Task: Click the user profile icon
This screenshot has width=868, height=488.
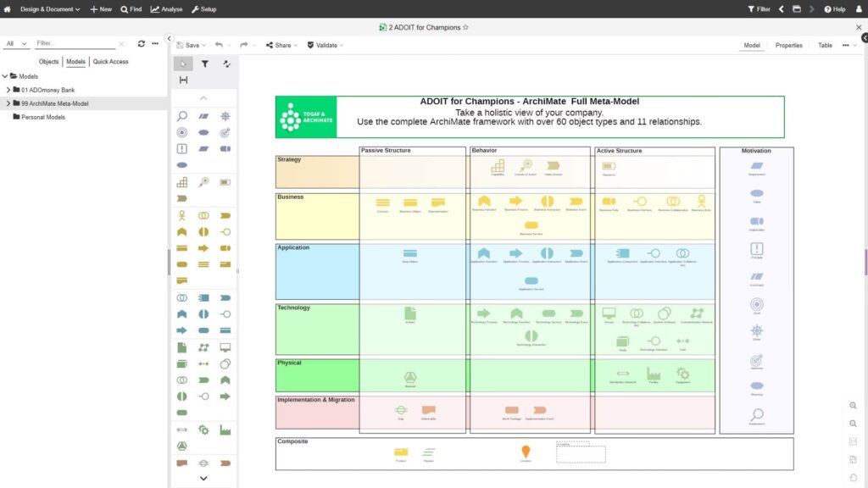Action: click(858, 9)
